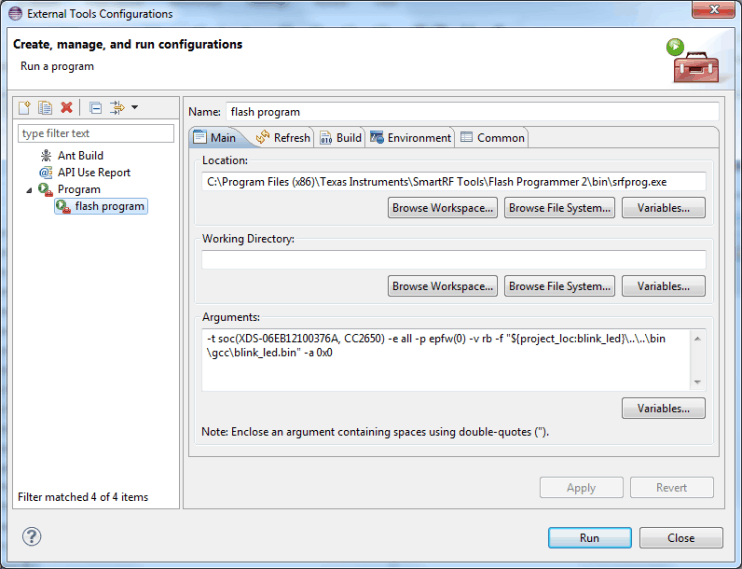Click the Ant Build ant icon
This screenshot has height=569, width=742.
coord(46,155)
